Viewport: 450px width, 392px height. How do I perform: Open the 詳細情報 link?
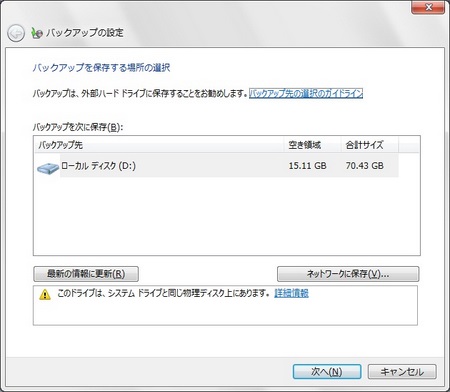click(291, 293)
